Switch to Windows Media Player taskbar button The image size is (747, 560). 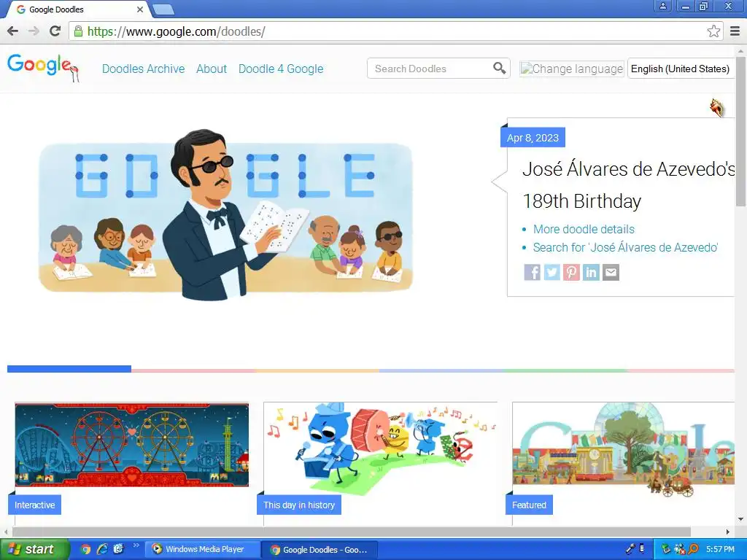point(204,550)
